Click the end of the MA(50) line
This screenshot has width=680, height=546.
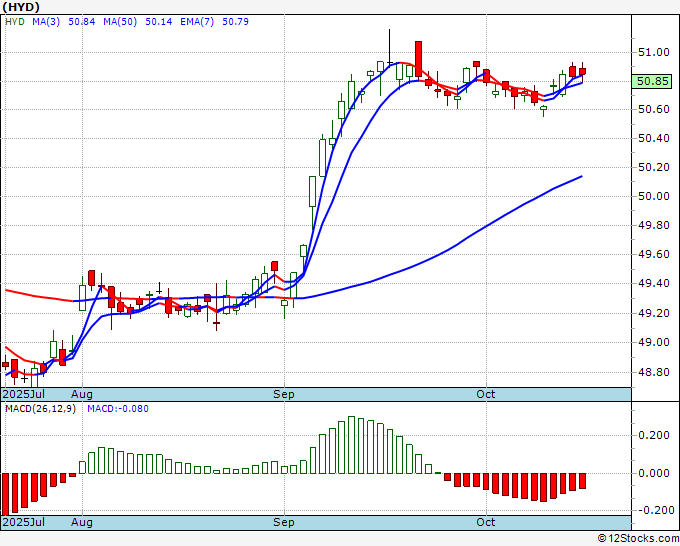tap(582, 176)
